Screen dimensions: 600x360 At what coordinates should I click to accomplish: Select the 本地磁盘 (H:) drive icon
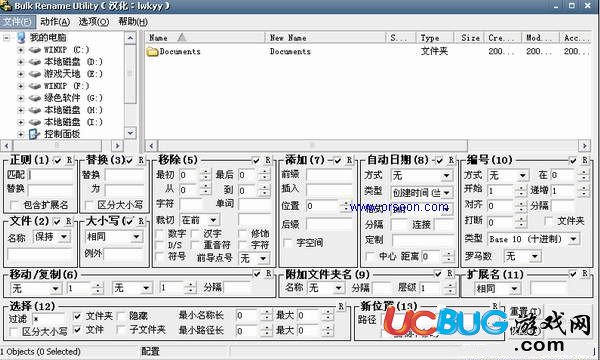[35, 110]
